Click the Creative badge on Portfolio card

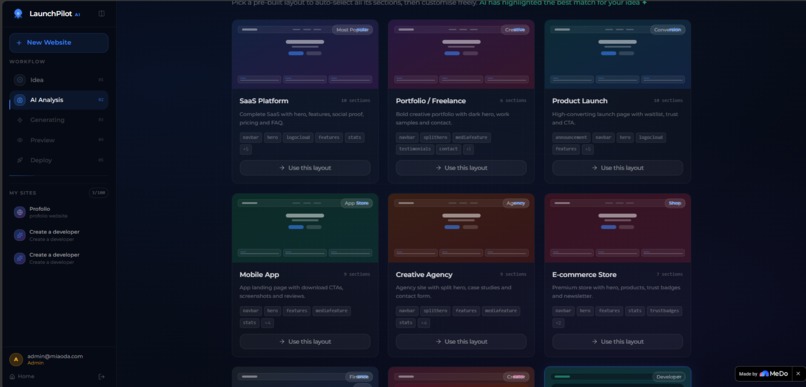coord(515,30)
